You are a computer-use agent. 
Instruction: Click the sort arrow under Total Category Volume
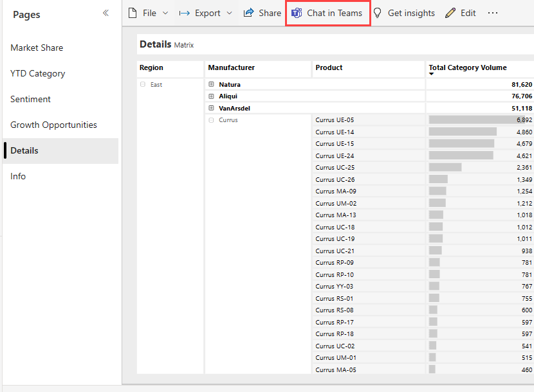click(432, 74)
